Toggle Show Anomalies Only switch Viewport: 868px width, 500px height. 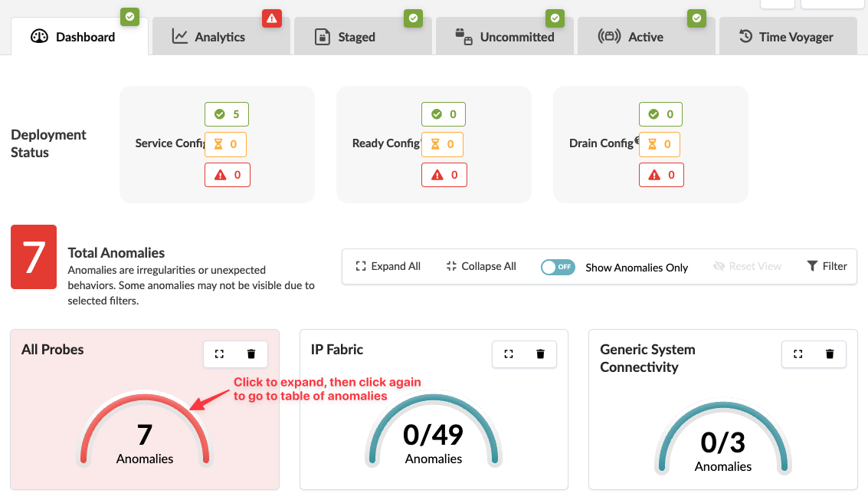[x=558, y=267]
